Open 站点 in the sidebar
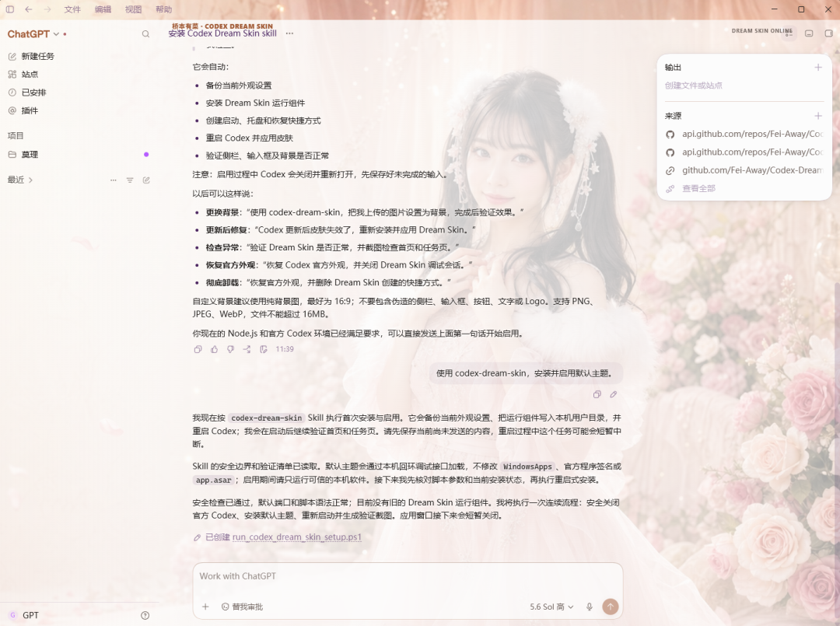The width and height of the screenshot is (840, 626). pyautogui.click(x=30, y=75)
